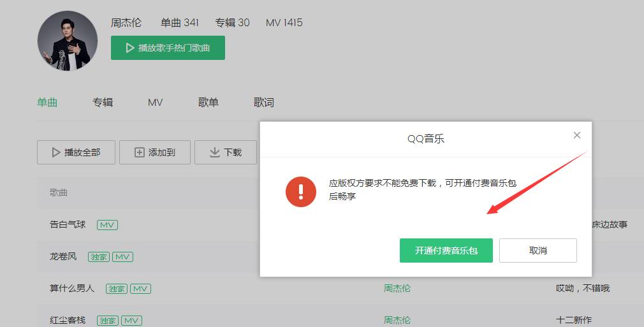Open the 歌单 tab
644x327 pixels.
209,102
